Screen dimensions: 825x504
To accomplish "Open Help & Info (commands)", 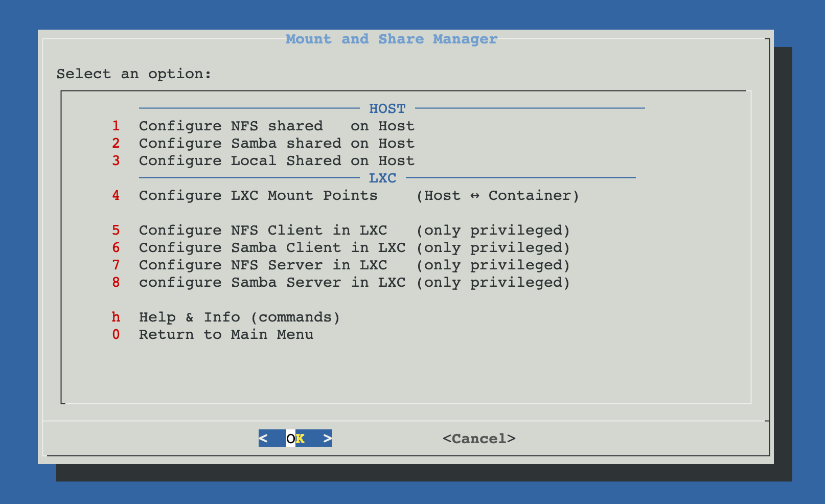I will [239, 317].
